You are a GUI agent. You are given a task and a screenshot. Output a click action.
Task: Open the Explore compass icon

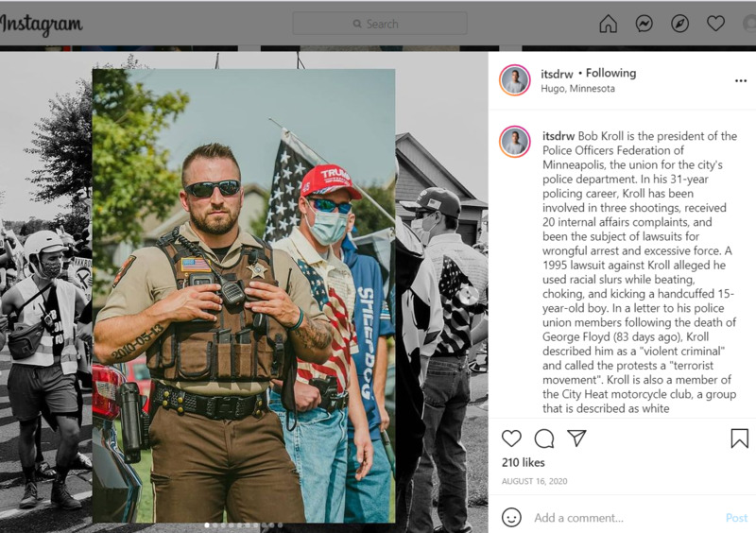(x=679, y=23)
